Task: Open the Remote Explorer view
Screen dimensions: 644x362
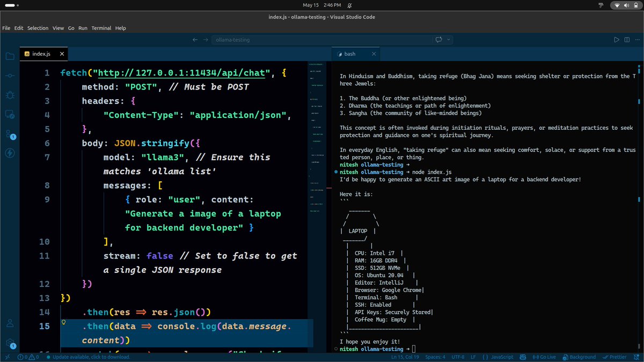Action: coord(10,114)
